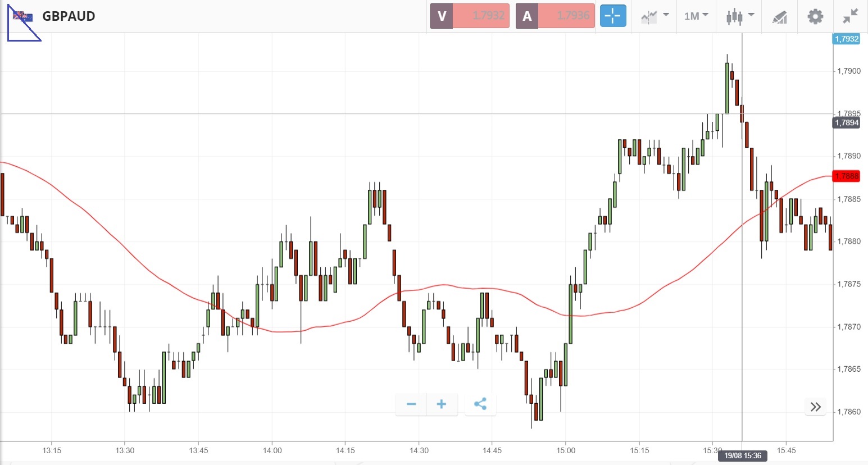Screen dimensions: 868x465
Task: Expand the 1M timeframe dropdown
Action: 696,16
